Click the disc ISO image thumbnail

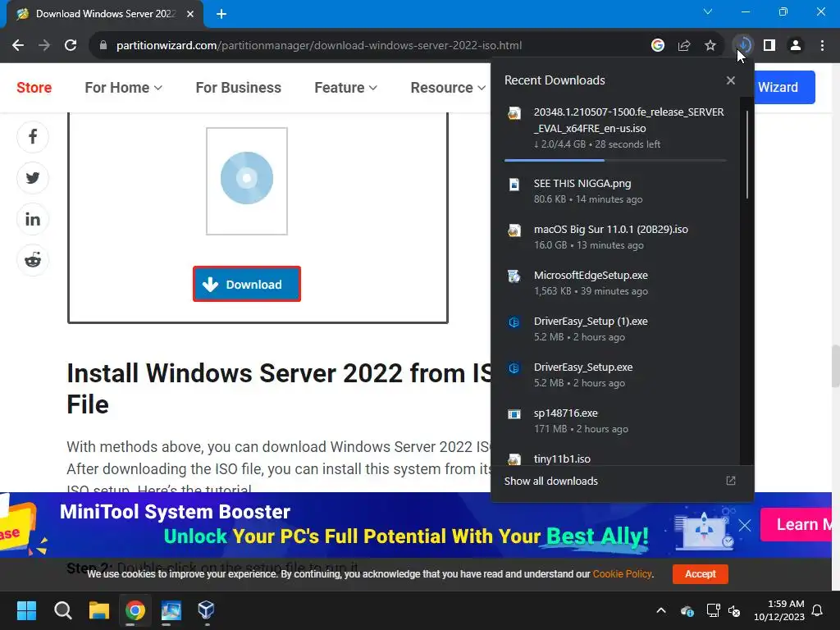[247, 181]
